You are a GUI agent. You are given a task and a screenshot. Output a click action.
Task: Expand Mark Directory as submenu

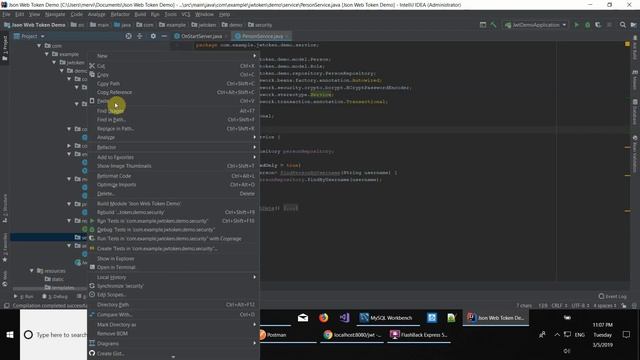coord(173,324)
